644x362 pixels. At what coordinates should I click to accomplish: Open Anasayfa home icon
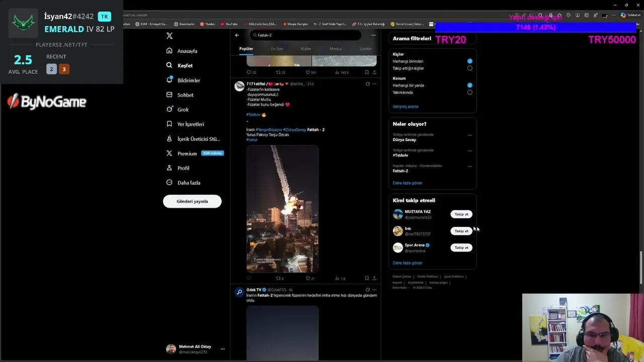tap(170, 51)
